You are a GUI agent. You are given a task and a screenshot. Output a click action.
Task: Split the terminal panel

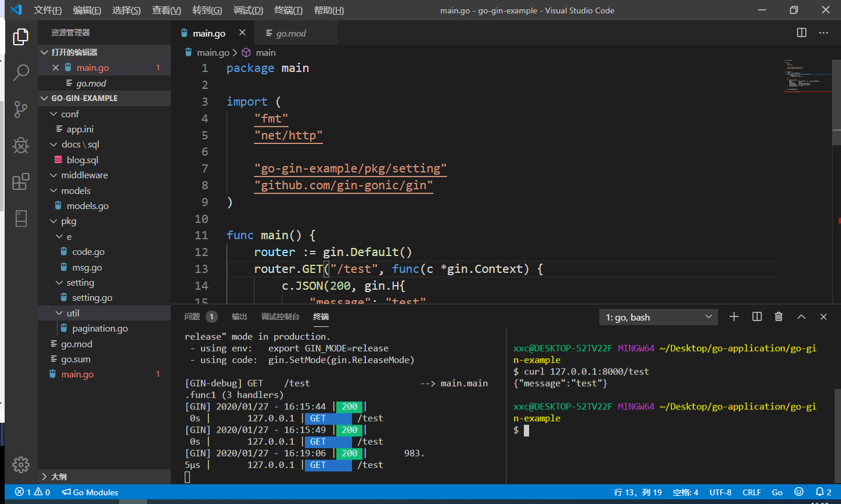coord(757,316)
